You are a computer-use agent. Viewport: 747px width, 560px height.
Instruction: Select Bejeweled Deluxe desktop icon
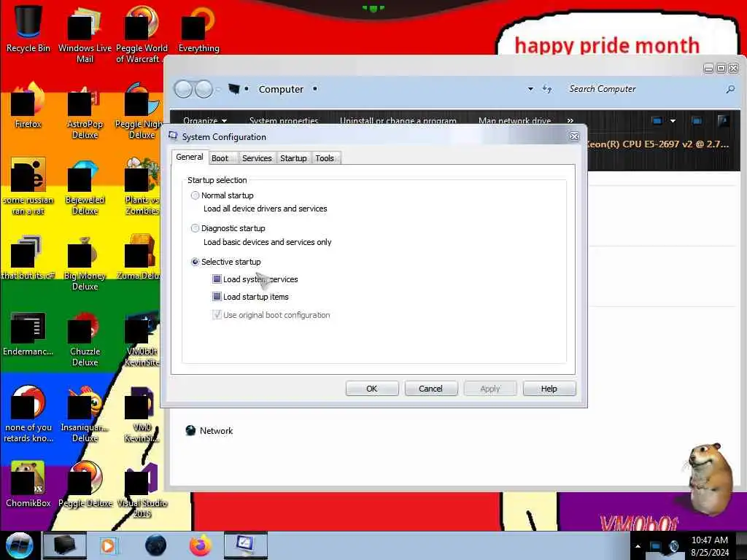click(85, 187)
